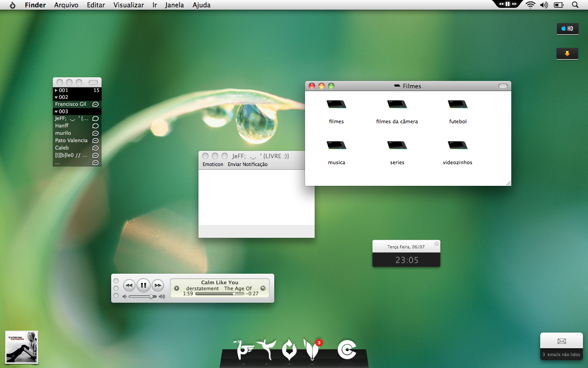Click the status bubble beside Pato Valencia

click(96, 140)
